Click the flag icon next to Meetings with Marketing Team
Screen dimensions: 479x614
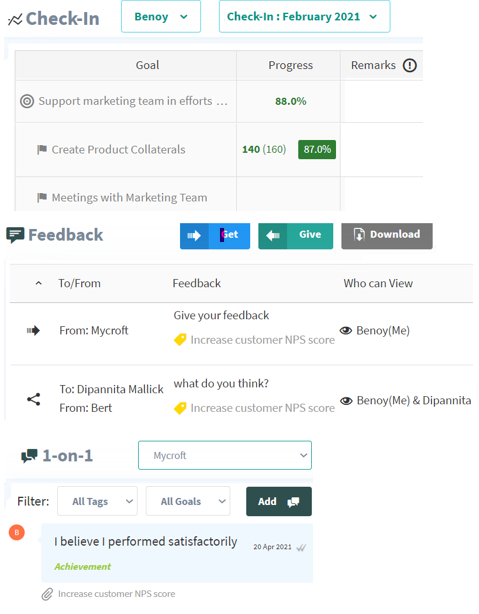coord(42,197)
